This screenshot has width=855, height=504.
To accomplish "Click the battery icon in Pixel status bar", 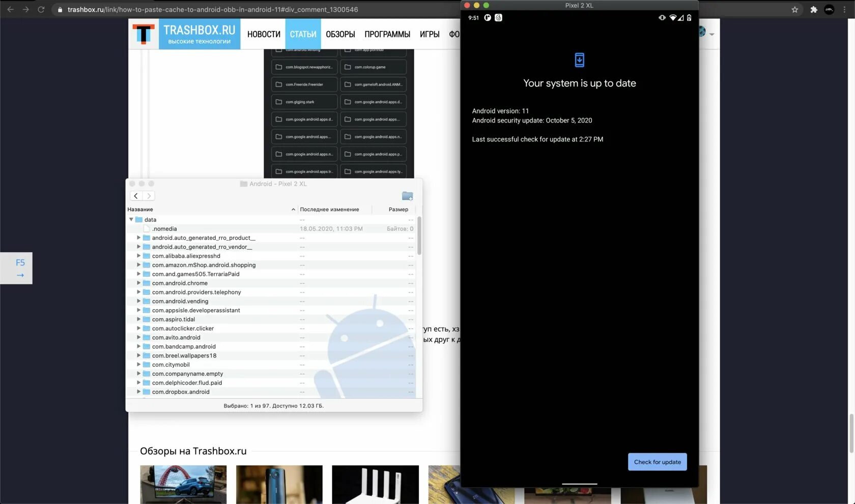I will (x=689, y=18).
